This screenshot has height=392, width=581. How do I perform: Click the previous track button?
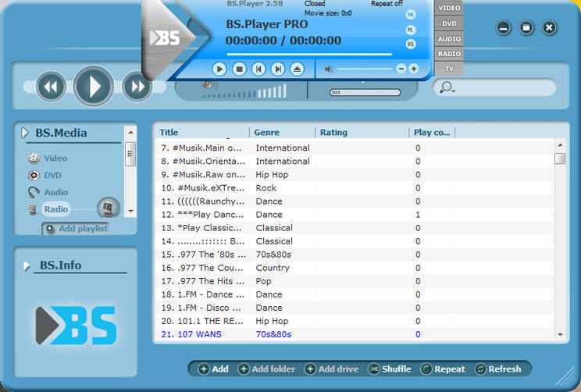point(258,69)
